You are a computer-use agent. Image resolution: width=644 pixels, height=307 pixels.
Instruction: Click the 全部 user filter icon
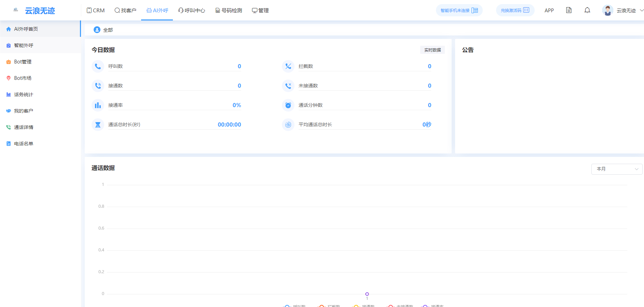coord(97,30)
